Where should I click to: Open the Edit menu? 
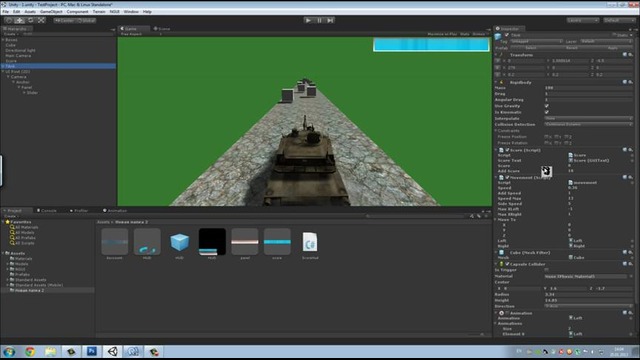[x=16, y=12]
